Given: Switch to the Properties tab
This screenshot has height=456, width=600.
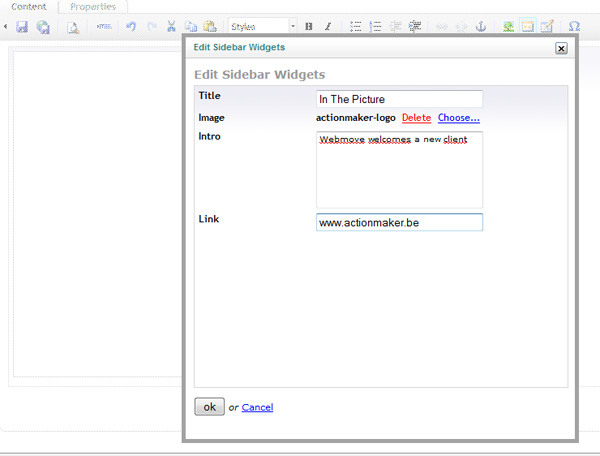Looking at the screenshot, I should click(93, 7).
